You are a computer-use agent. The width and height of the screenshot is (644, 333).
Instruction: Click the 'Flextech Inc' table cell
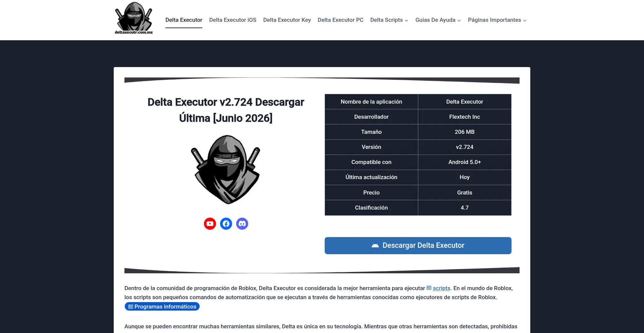(x=465, y=117)
